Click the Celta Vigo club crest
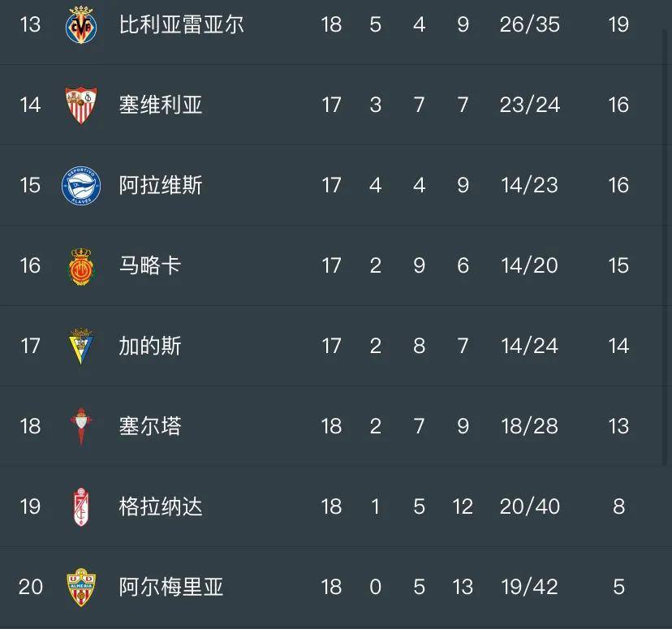The image size is (672, 629). click(80, 426)
